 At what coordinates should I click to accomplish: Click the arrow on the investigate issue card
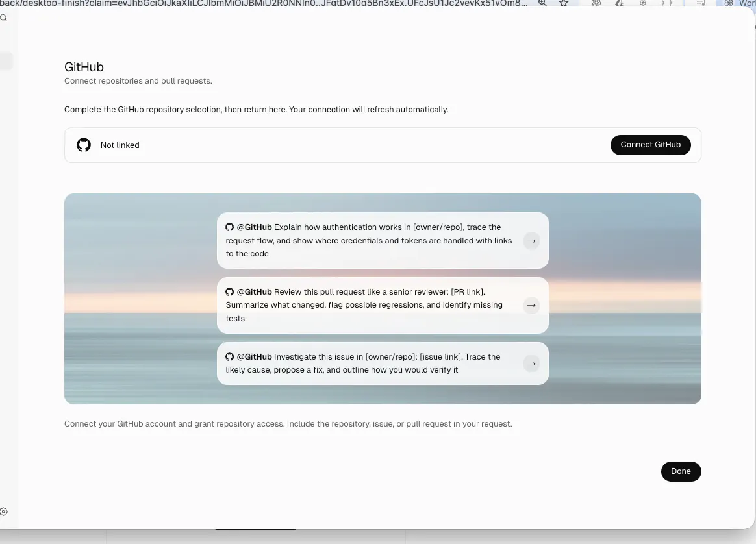click(531, 364)
